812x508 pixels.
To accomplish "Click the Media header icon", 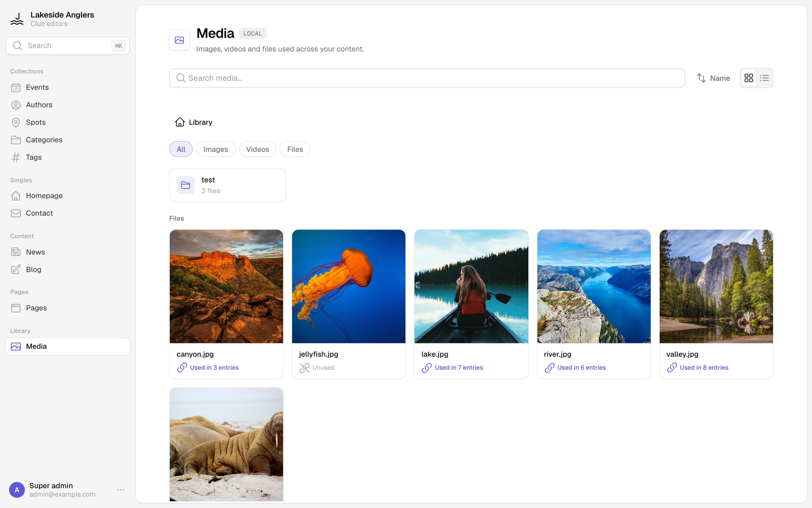I will 179,40.
